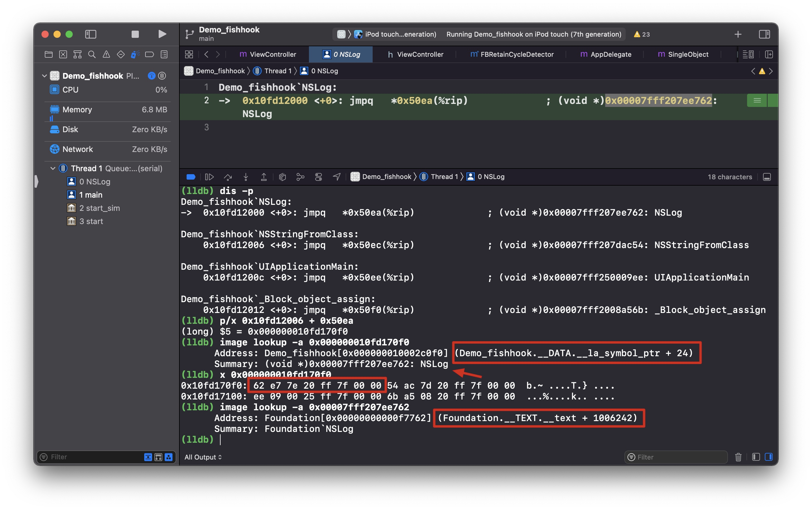Open the Breakpoint navigator icon
Screen dimensions: 812x510
[149, 54]
